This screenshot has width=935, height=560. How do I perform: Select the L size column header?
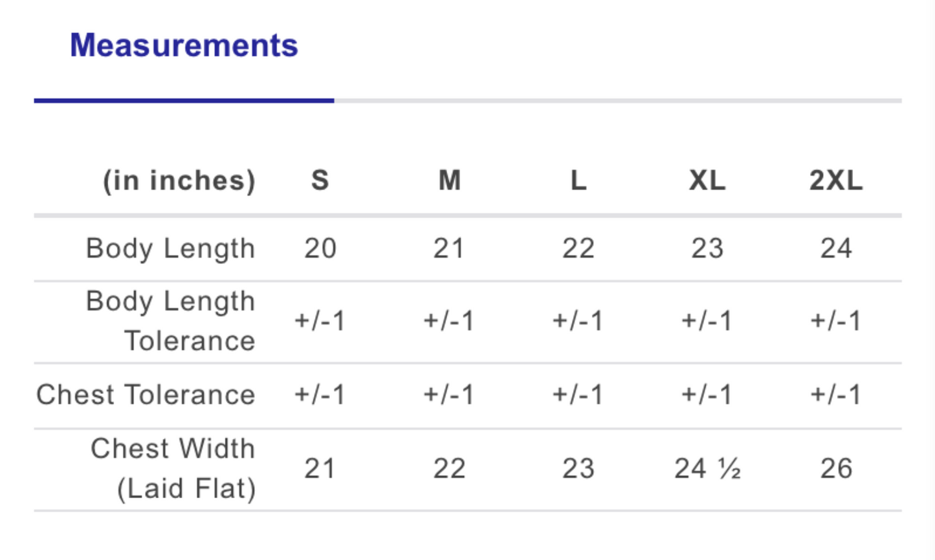[578, 180]
